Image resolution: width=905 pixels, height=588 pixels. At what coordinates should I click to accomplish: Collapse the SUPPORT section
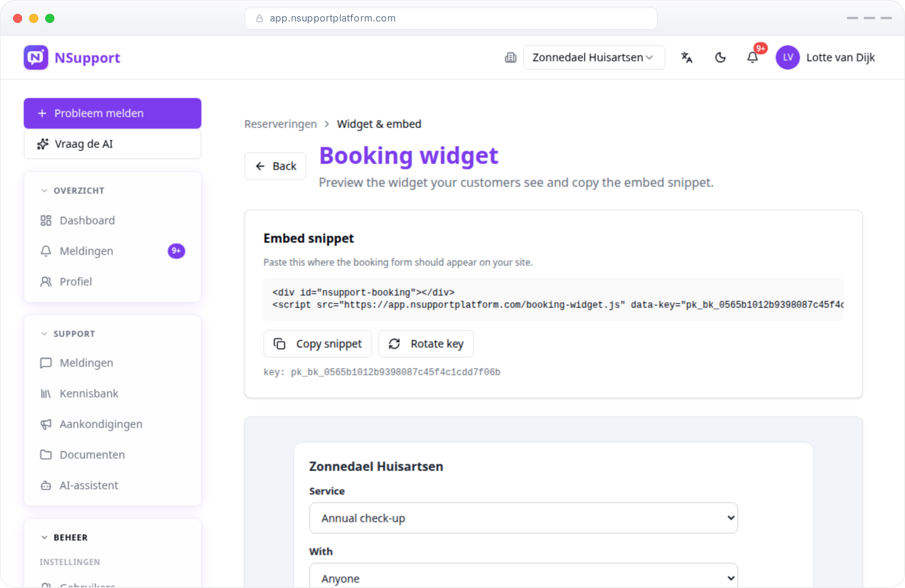coord(68,334)
